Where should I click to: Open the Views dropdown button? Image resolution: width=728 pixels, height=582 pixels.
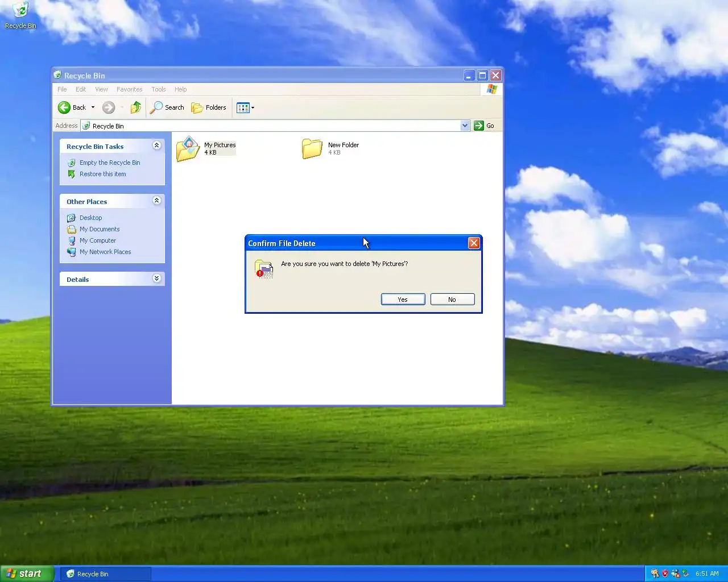[245, 107]
